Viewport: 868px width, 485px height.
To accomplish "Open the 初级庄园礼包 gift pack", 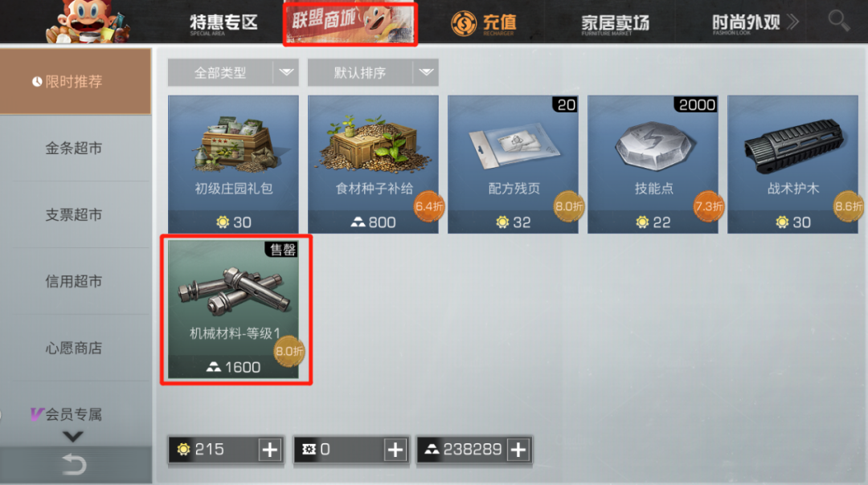I will coord(233,165).
